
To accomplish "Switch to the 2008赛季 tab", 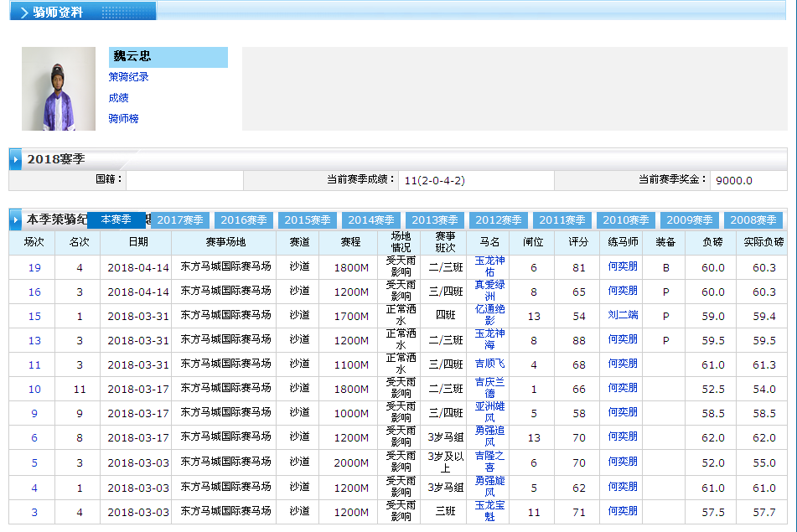I will click(x=753, y=220).
